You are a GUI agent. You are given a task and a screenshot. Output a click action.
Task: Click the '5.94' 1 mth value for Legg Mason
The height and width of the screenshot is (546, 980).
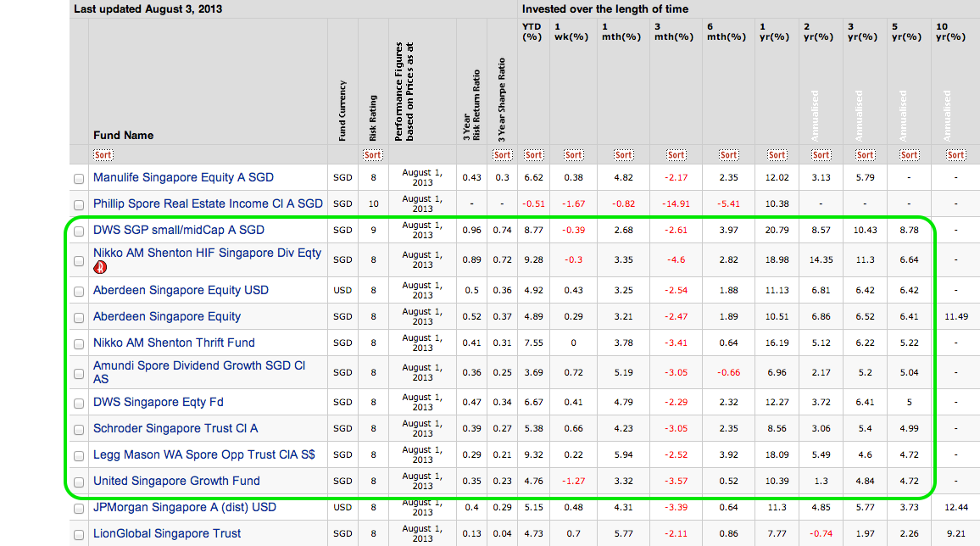point(623,454)
